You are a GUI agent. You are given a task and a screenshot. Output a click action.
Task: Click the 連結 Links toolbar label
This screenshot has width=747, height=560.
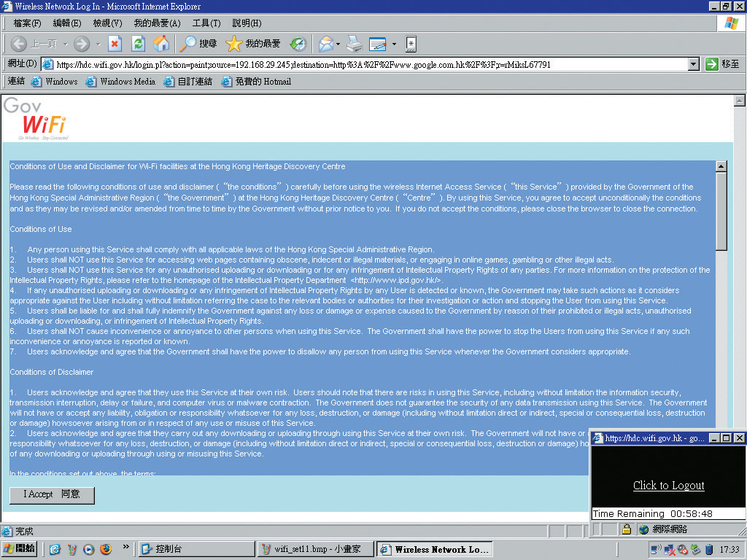click(16, 81)
